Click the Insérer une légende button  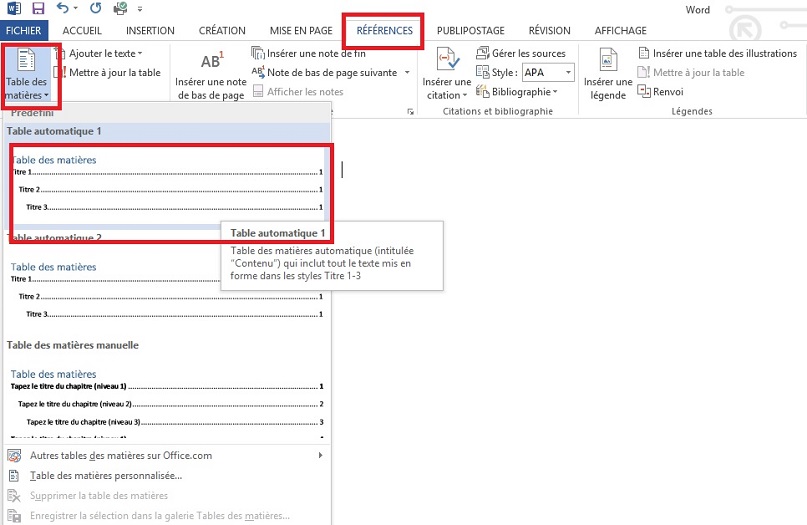pyautogui.click(x=607, y=74)
